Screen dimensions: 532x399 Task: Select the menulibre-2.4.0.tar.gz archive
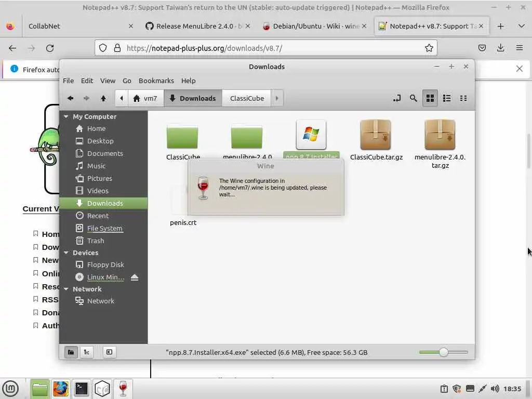pyautogui.click(x=440, y=135)
